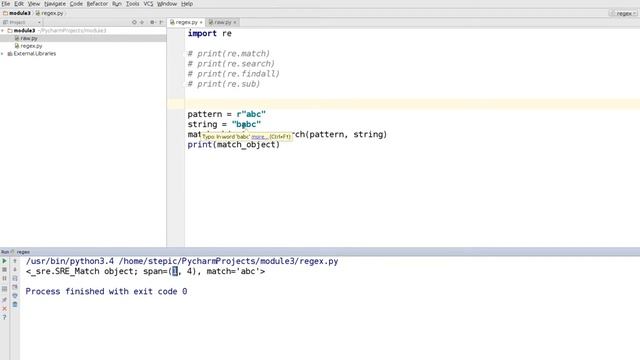Click scroll from source icon in Project panel
Image resolution: width=640 pixels, height=360 pixels.
134,22
